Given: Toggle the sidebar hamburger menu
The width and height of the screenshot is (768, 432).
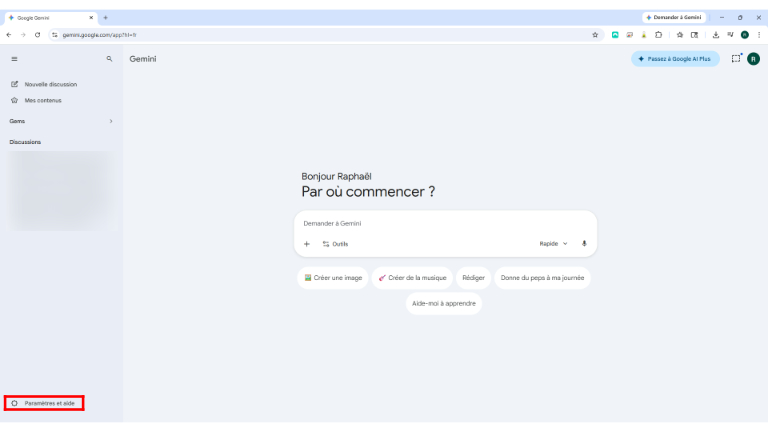Looking at the screenshot, I should pyautogui.click(x=14, y=59).
